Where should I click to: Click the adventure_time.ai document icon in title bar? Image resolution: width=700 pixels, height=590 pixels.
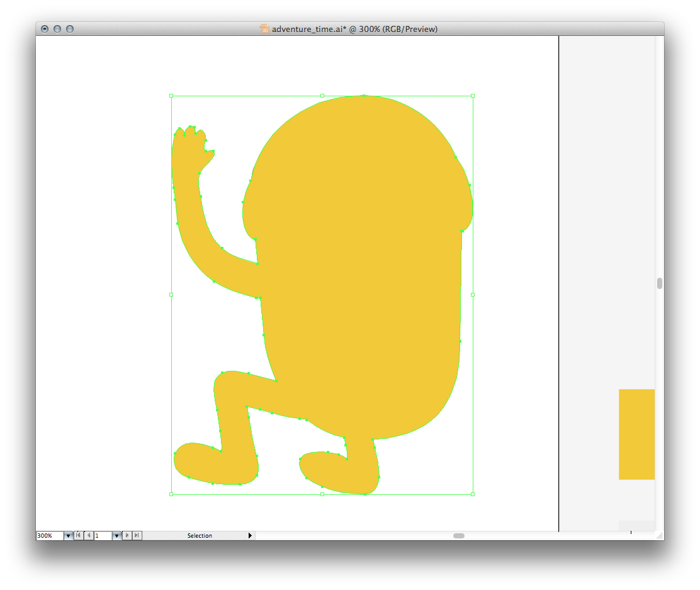click(x=264, y=29)
